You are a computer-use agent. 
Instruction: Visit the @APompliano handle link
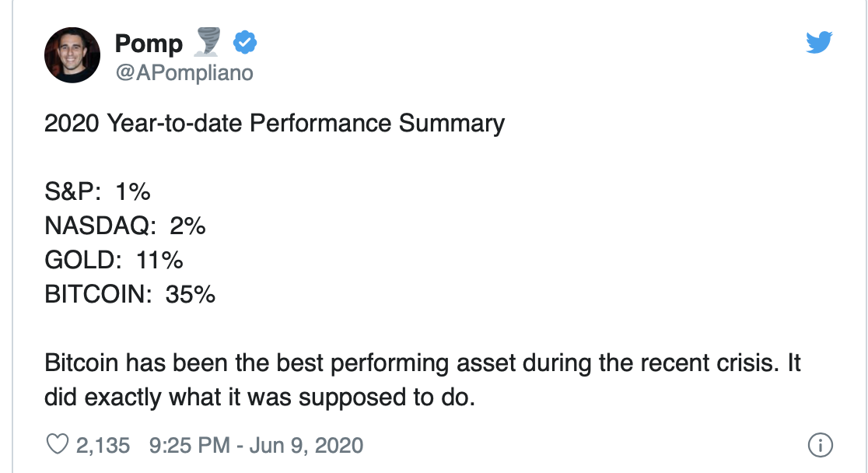[x=184, y=72]
